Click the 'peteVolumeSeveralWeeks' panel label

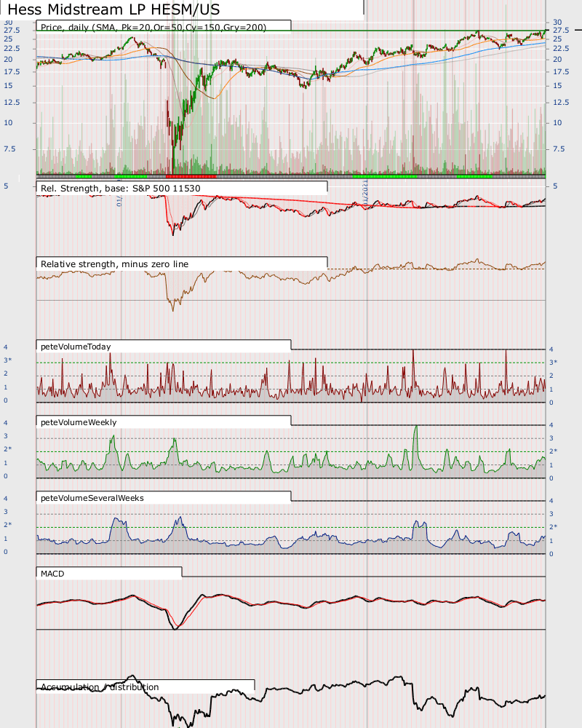click(92, 498)
